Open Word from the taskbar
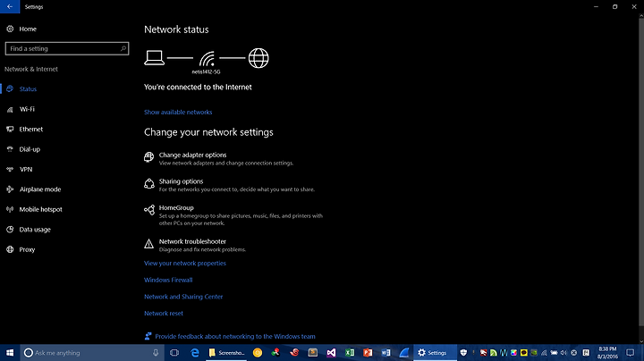The width and height of the screenshot is (644, 361). 386,353
